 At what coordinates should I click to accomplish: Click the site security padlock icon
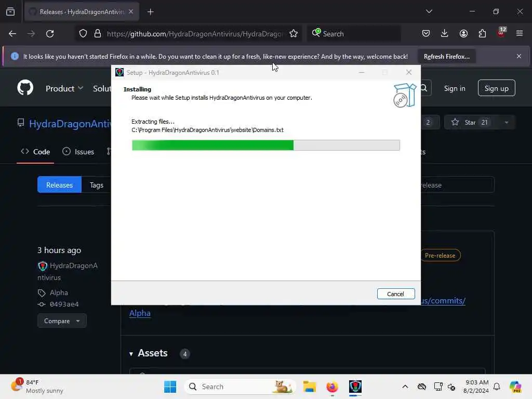98,34
